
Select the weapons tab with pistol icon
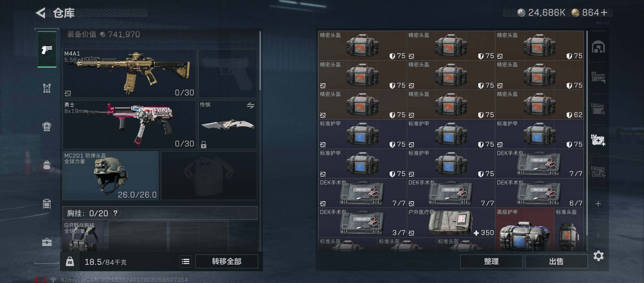point(47,49)
